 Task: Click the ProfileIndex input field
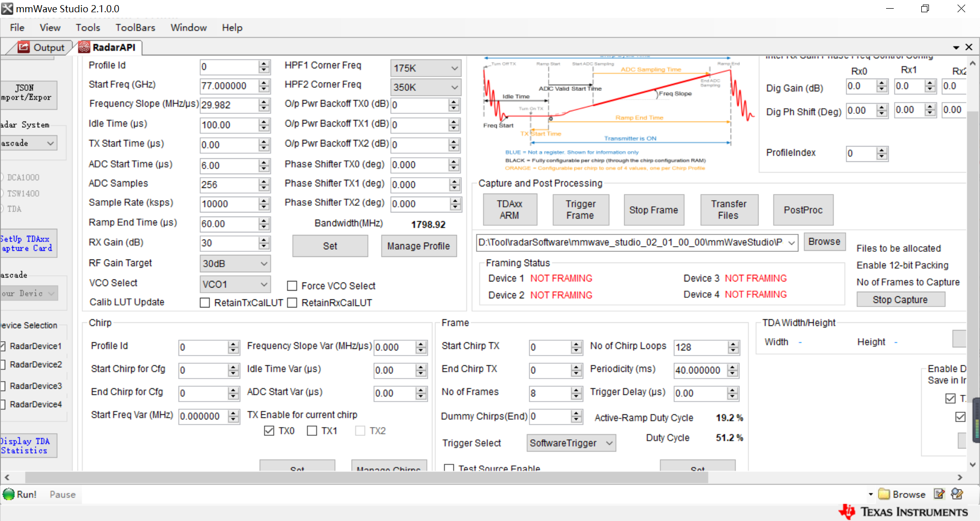pyautogui.click(x=862, y=154)
